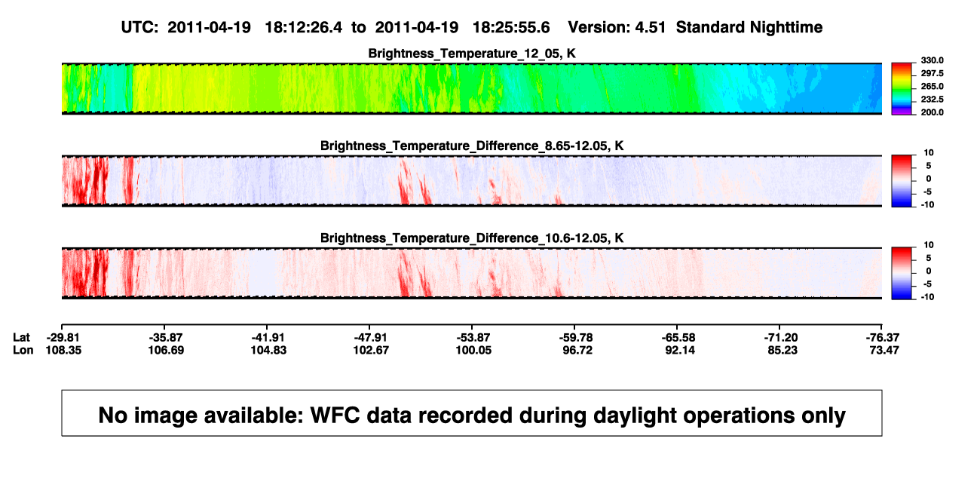980x503 pixels.
Task: Click the Lat axis label
Action: pos(22,337)
